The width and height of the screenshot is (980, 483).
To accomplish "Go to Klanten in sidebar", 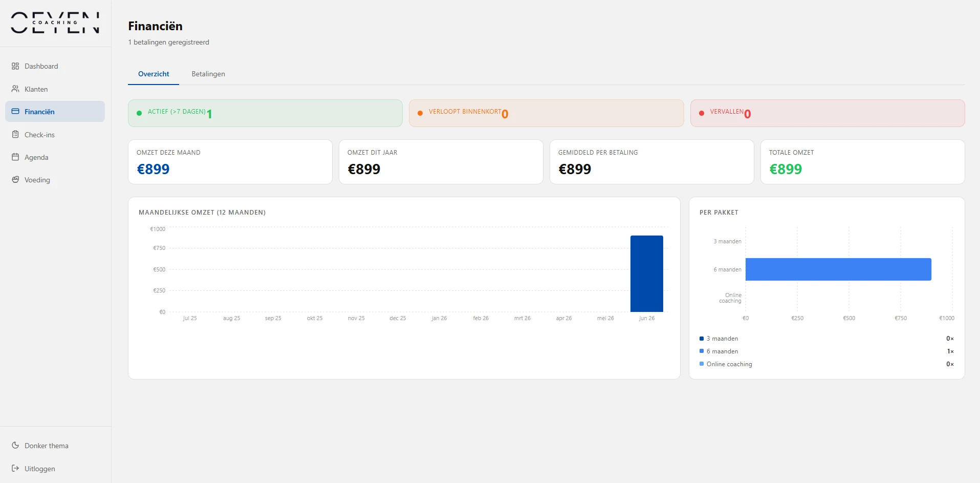I will [x=55, y=89].
